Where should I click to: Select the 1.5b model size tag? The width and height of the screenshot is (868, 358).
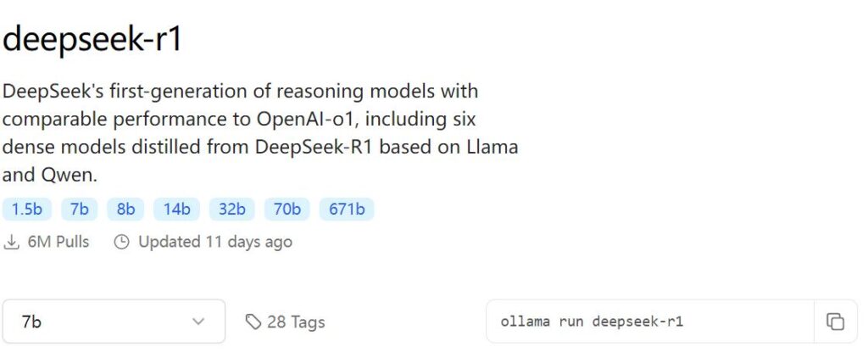click(x=27, y=210)
